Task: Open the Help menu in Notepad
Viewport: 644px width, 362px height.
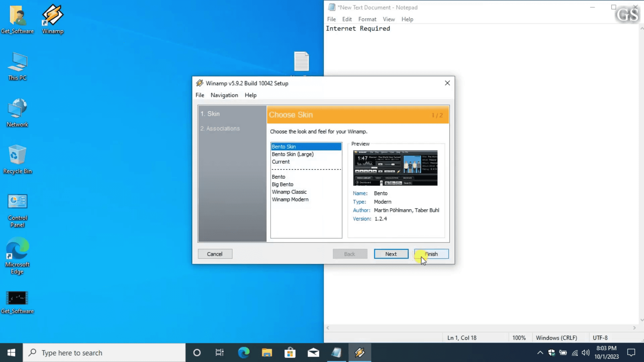Action: [407, 19]
